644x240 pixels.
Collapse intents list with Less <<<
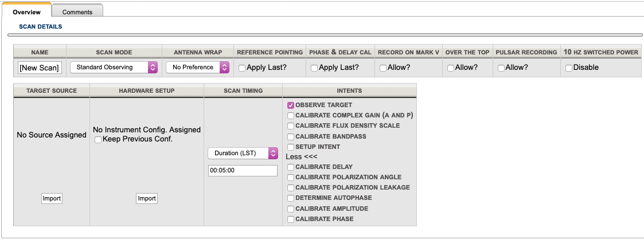click(301, 157)
